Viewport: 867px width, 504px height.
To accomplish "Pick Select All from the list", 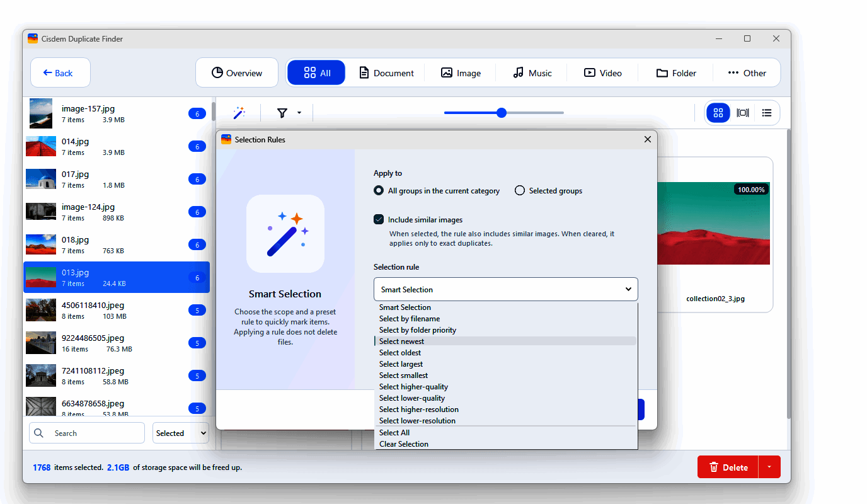I will coord(505,433).
